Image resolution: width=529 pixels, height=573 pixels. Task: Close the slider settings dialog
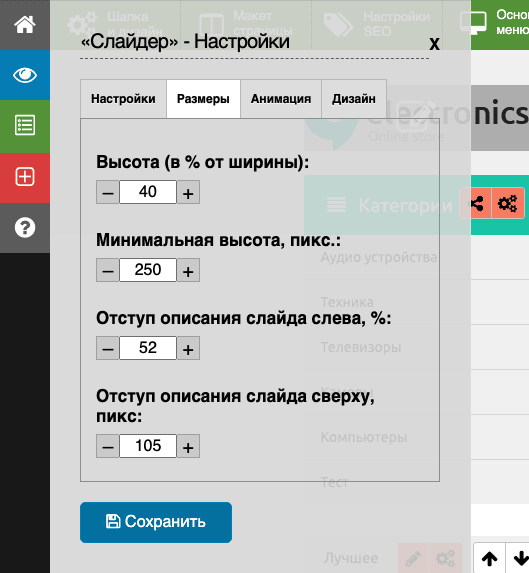[434, 44]
